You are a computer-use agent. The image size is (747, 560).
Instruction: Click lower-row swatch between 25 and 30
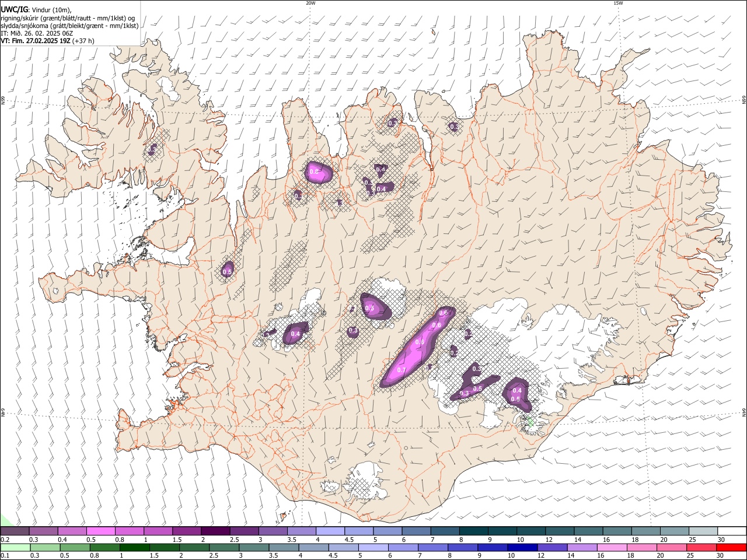(703, 547)
